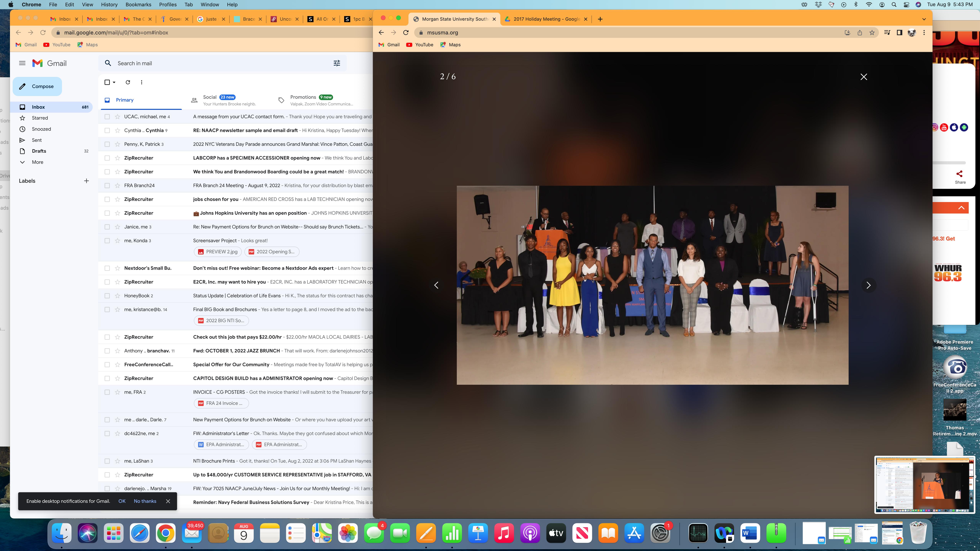Bookmark msusma.org with the star icon
Screen dimensions: 980x551
872,33
